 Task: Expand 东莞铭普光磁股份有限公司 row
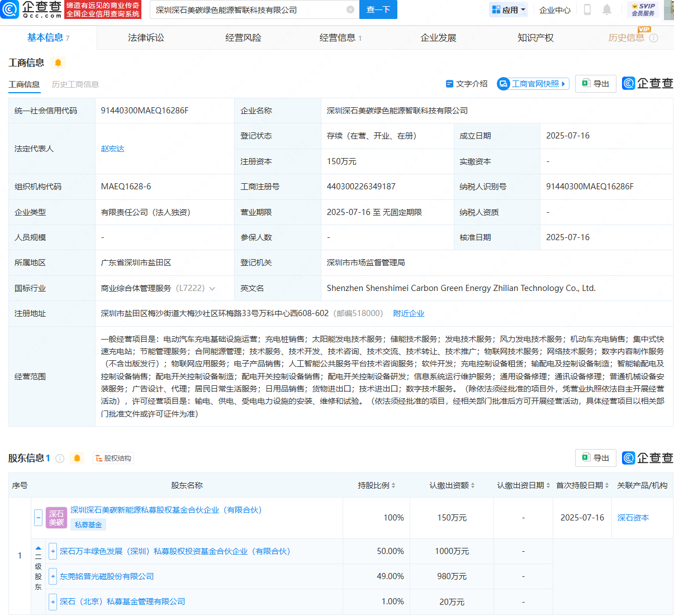(x=53, y=576)
